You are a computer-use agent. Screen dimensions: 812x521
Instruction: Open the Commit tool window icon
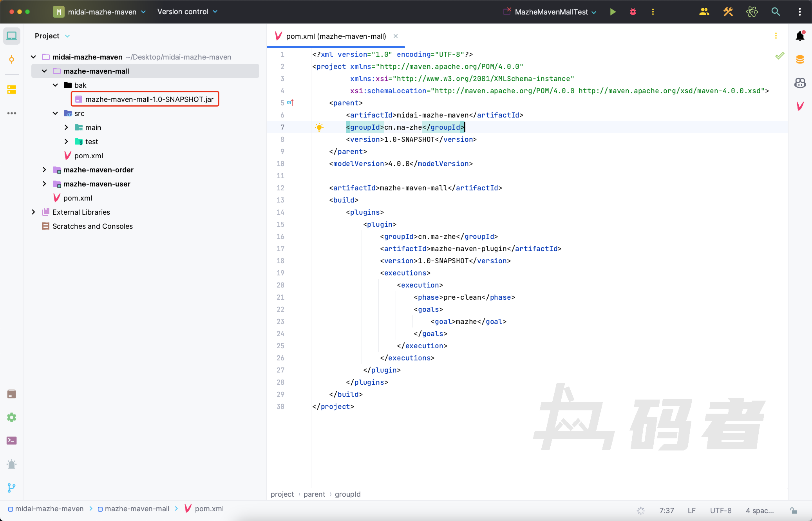click(x=12, y=60)
